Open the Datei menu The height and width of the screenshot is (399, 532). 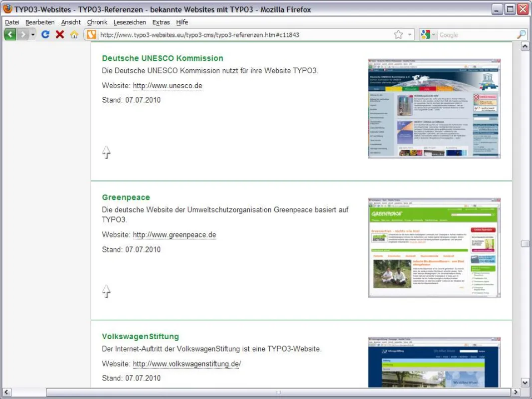tap(12, 22)
